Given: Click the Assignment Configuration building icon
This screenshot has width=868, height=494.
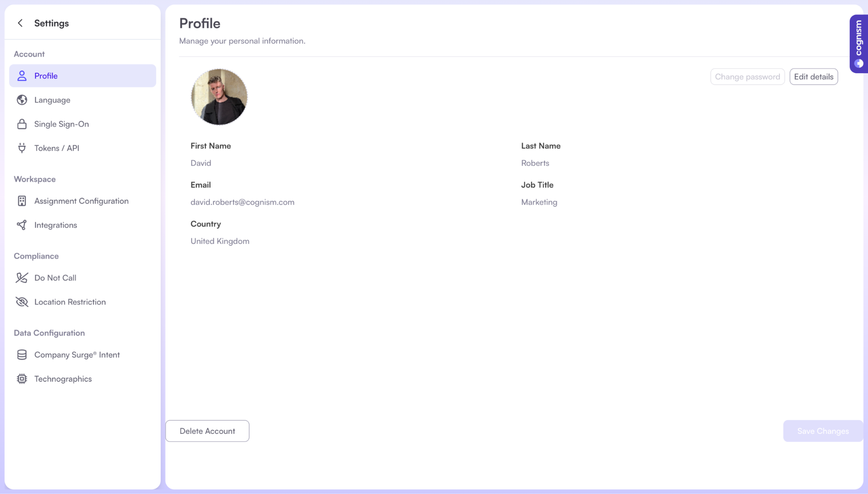Looking at the screenshot, I should click(x=22, y=201).
